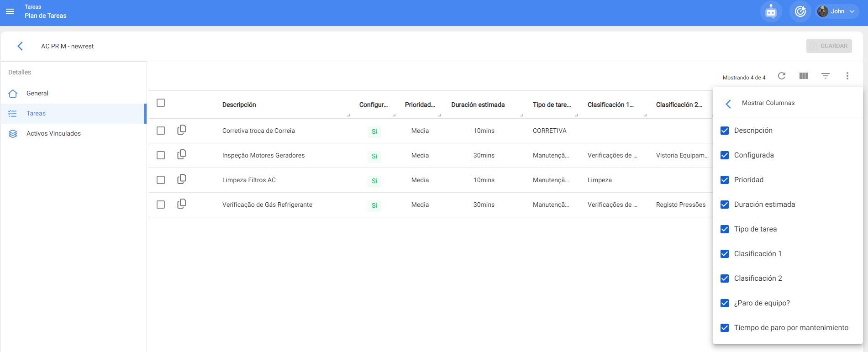This screenshot has height=352, width=868.
Task: Refresh the task list
Action: click(782, 76)
